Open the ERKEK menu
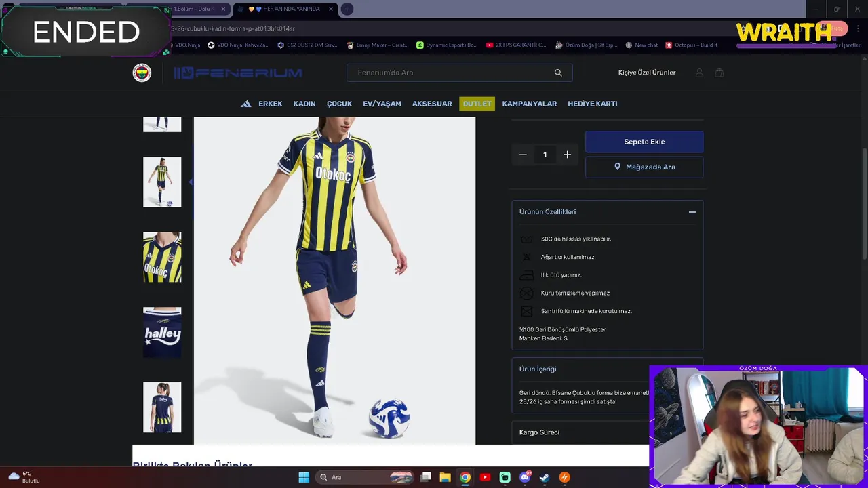Screen dimensions: 868x488 [270, 104]
